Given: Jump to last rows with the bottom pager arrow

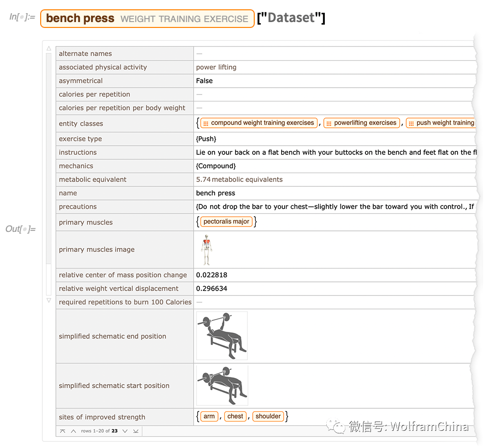Looking at the screenshot, I should (x=136, y=431).
